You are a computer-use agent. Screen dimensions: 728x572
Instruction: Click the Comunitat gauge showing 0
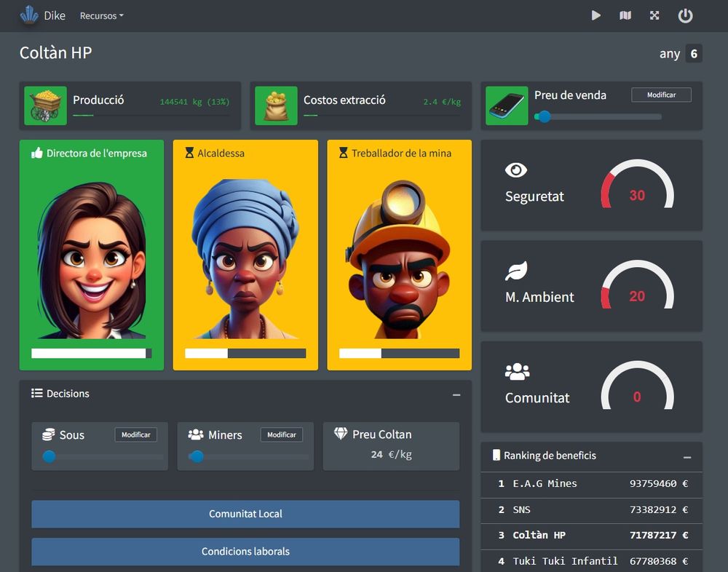coord(637,386)
